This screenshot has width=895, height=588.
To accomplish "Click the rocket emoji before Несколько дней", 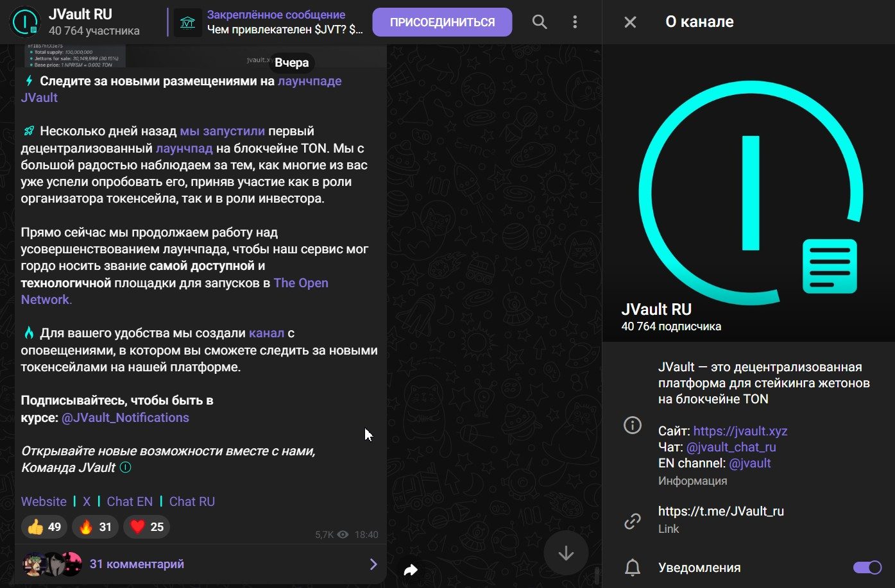I will (x=29, y=131).
